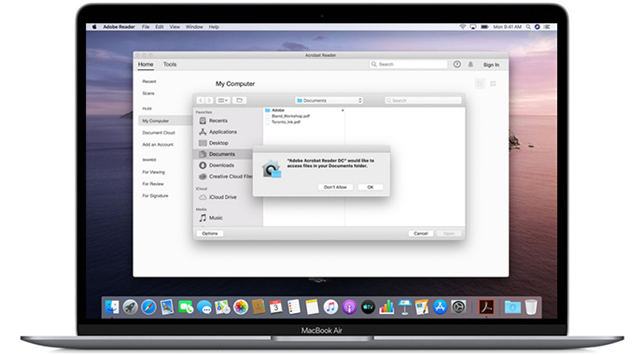
Task: Click the Spotlight search icon in menu bar
Action: (528, 27)
